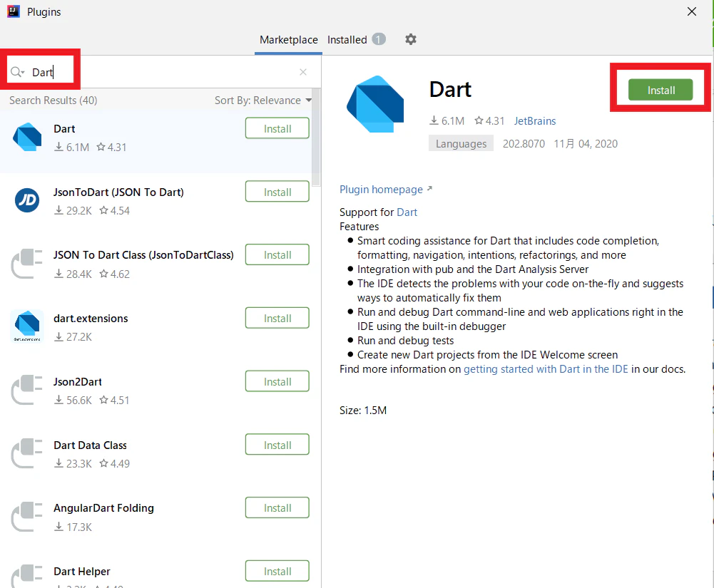Image resolution: width=714 pixels, height=588 pixels.
Task: Click the AngularDart Folding plug icon
Action: tap(27, 516)
